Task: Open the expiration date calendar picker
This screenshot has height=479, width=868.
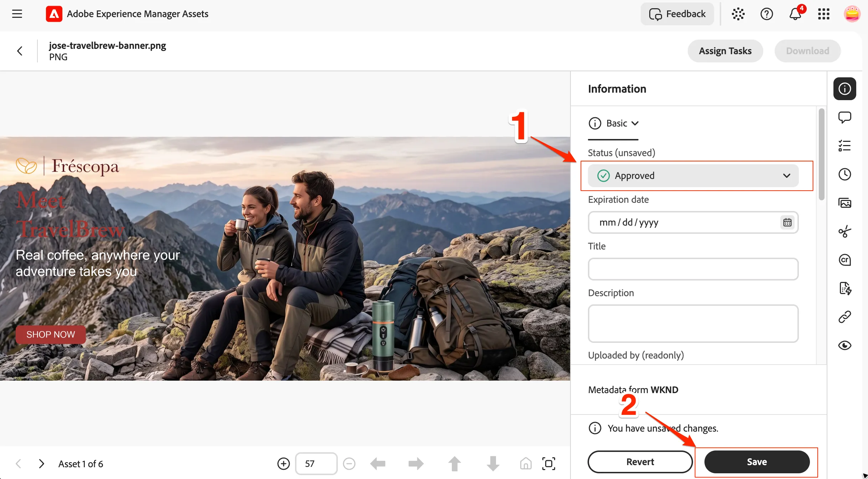Action: pos(787,222)
